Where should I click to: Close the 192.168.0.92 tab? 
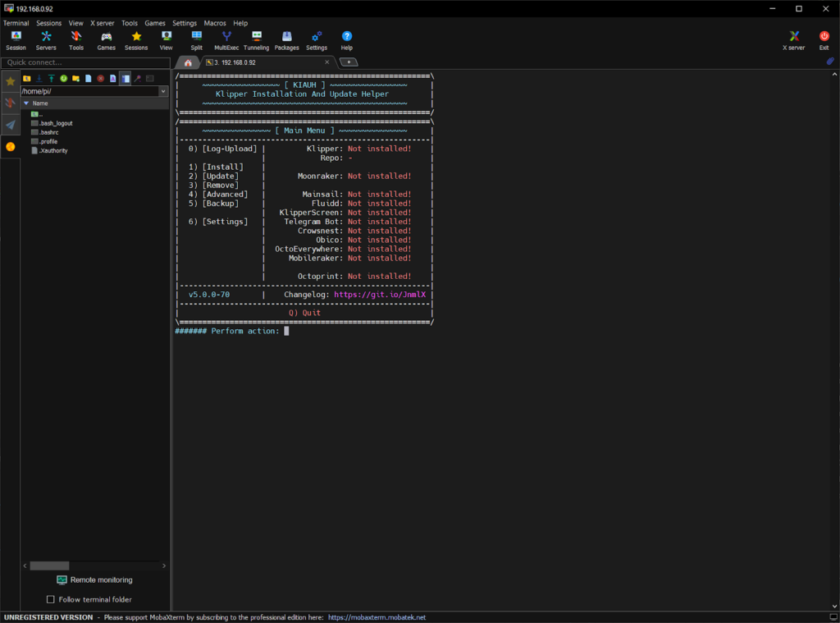(x=326, y=62)
